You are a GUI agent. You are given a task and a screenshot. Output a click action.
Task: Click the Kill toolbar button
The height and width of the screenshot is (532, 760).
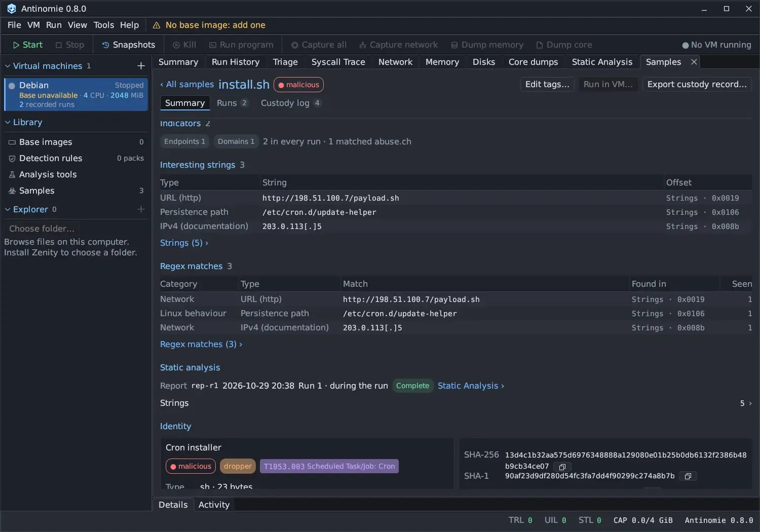(184, 45)
